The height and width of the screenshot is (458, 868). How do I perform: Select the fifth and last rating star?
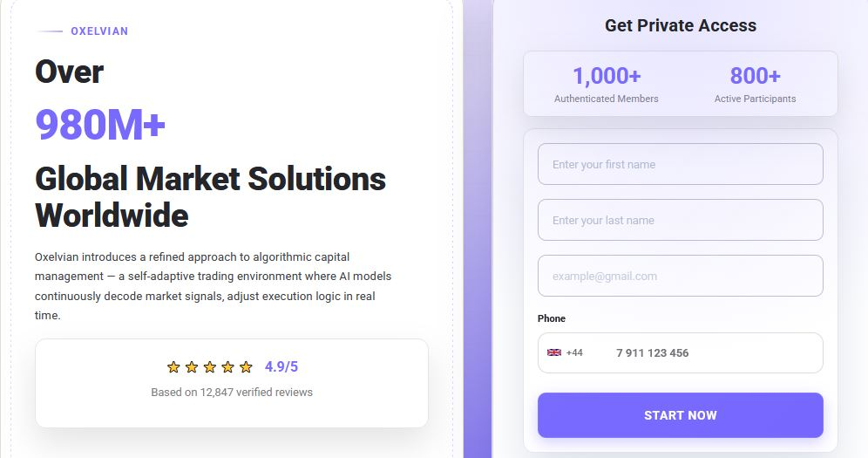tap(246, 367)
